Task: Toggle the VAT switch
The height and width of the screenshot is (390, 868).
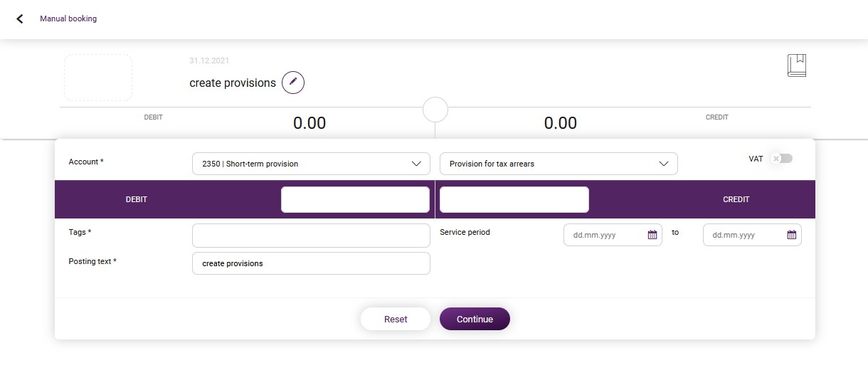Action: coord(781,159)
